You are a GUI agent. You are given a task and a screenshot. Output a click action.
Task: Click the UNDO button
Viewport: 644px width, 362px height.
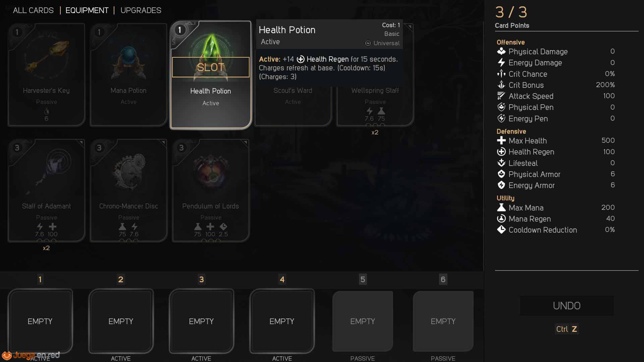(567, 306)
